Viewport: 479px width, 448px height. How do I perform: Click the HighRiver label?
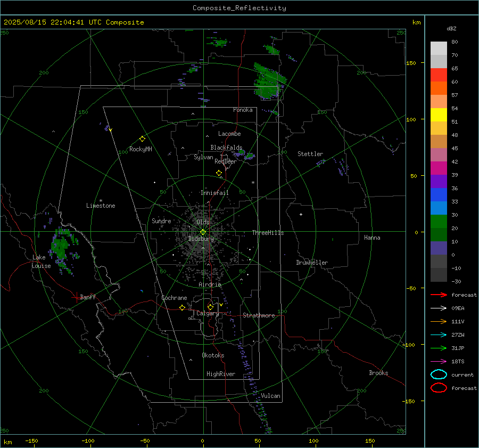(221, 374)
